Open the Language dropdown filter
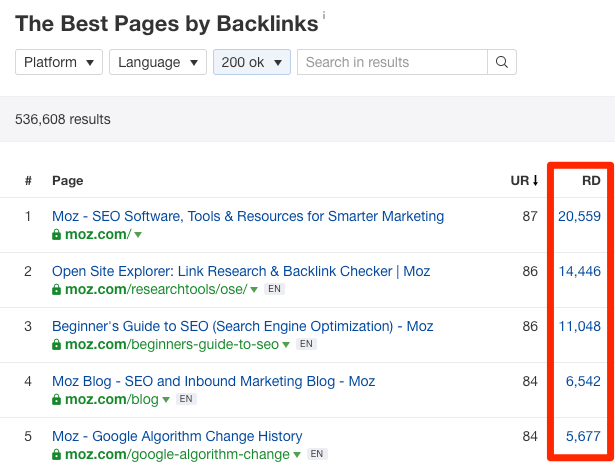 click(x=158, y=62)
